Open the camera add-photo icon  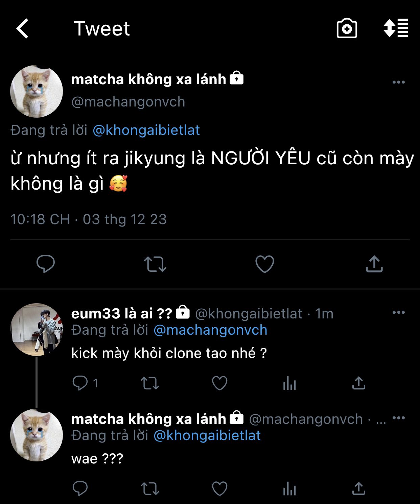pyautogui.click(x=347, y=29)
